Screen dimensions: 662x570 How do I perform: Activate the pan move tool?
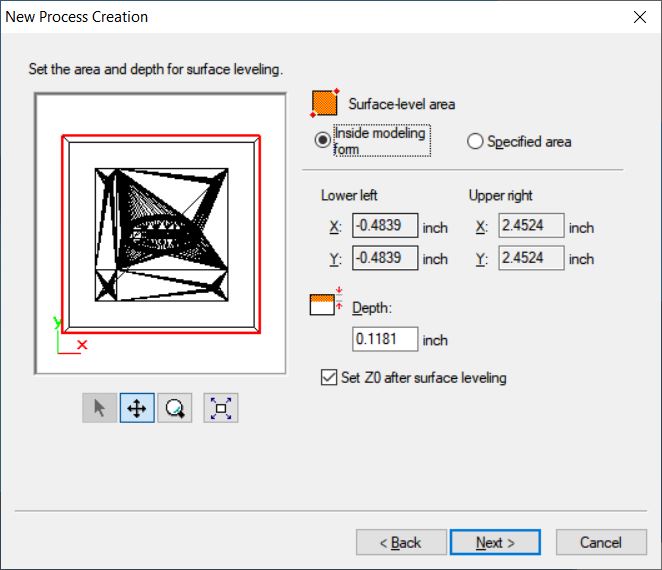(x=137, y=408)
